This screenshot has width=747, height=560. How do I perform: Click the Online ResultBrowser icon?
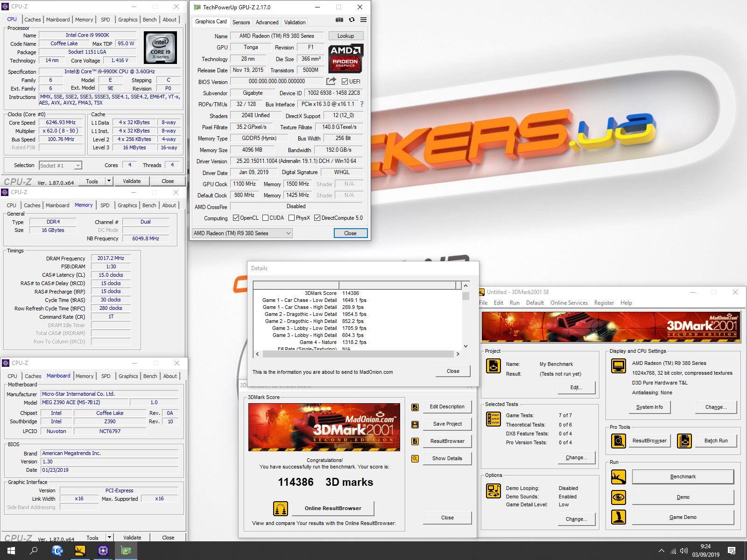281,509
